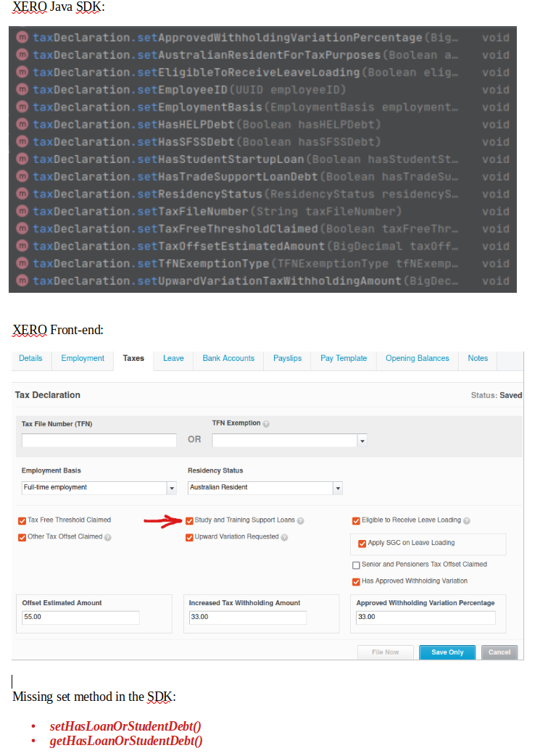Open the Payslips tab
The image size is (535, 756).
(x=287, y=358)
